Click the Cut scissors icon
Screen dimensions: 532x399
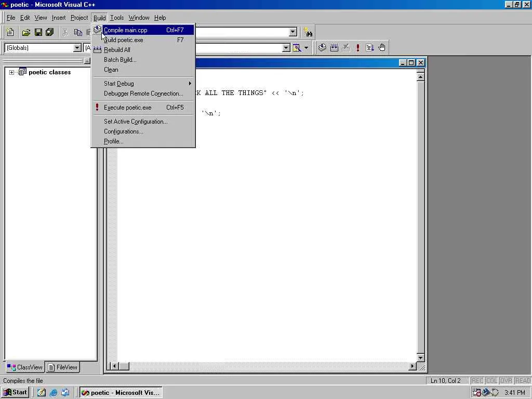point(65,32)
